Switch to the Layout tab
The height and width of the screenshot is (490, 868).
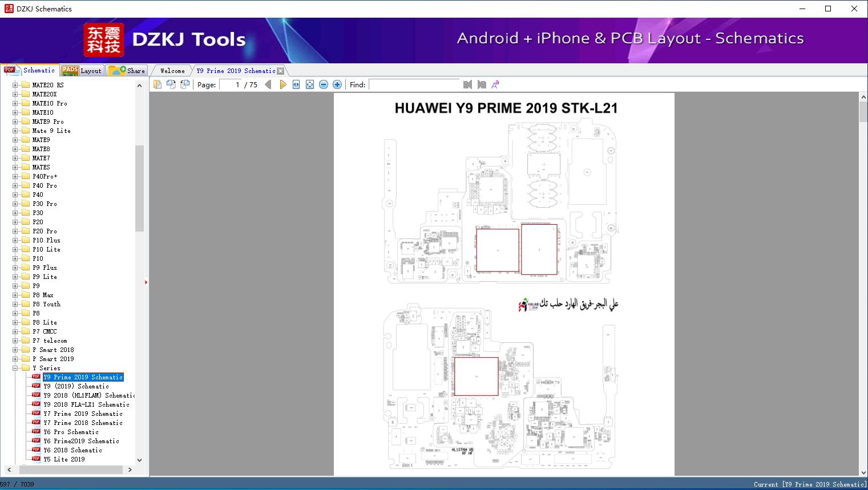click(82, 70)
